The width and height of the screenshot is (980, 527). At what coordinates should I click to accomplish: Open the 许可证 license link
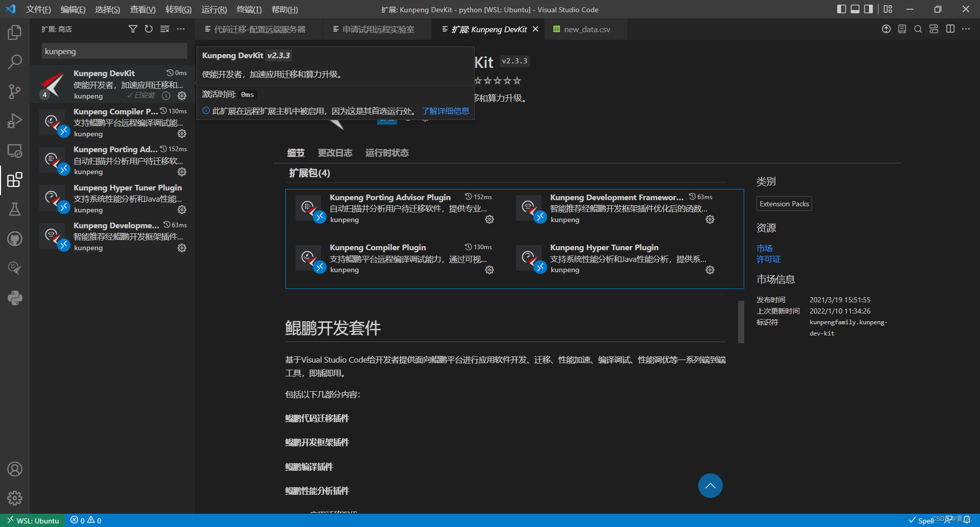(x=769, y=259)
